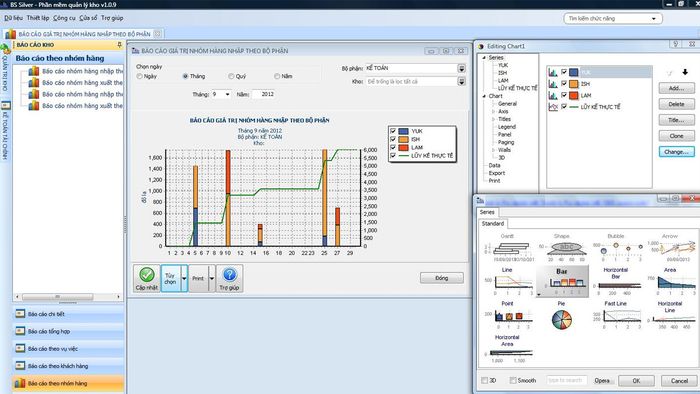Toggle ISH checkbox in Editing Chart1 series list
The image size is (700, 394).
[564, 83]
